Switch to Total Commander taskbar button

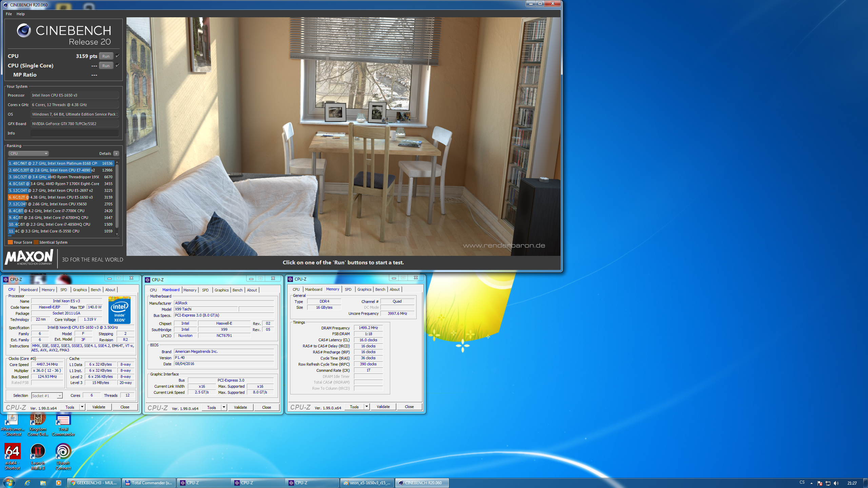tap(149, 483)
